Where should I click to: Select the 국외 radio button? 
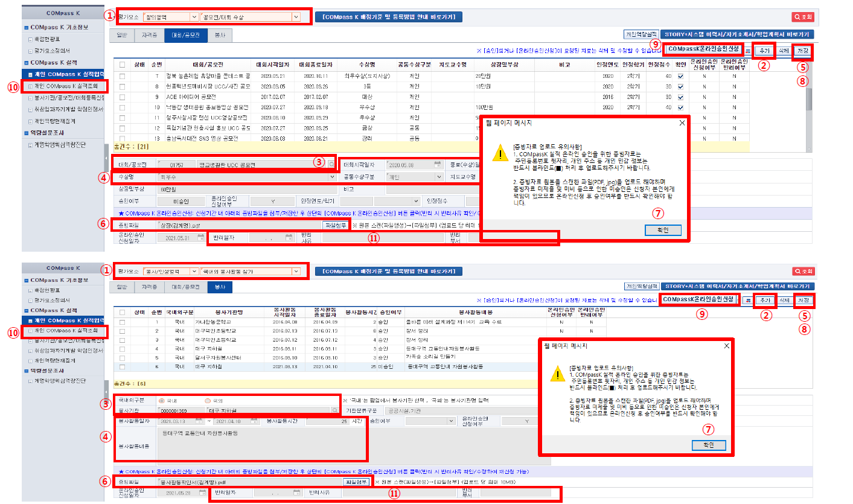[x=209, y=400]
